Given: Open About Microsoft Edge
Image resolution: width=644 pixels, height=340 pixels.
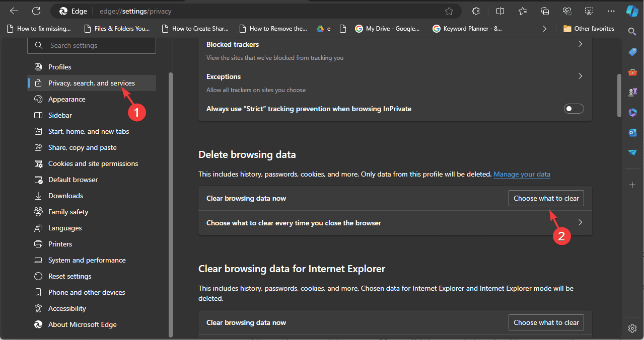Looking at the screenshot, I should pos(92,324).
